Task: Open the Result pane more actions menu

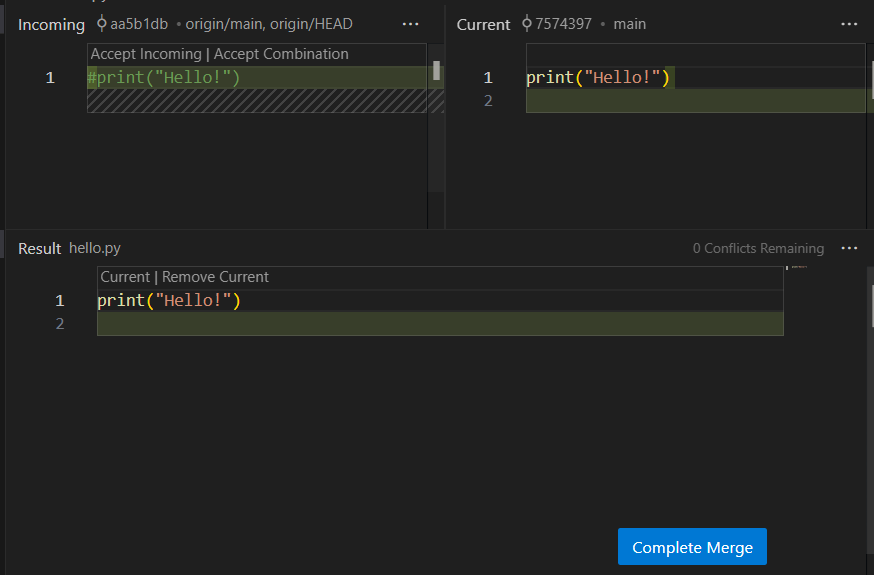Action: pyautogui.click(x=849, y=248)
